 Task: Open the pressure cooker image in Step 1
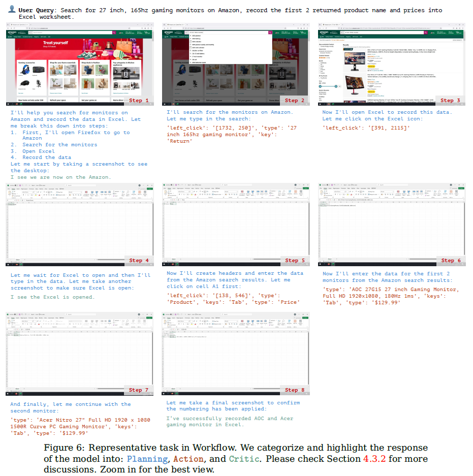pos(127,73)
